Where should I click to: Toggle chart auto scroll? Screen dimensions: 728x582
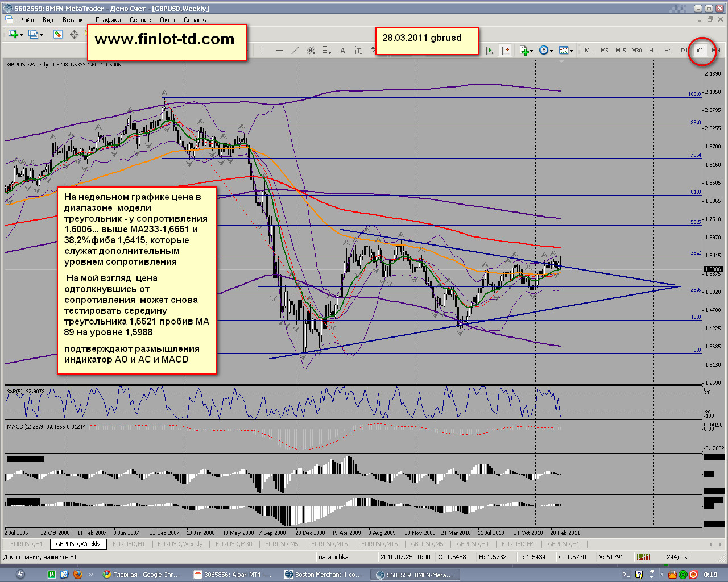(x=489, y=50)
